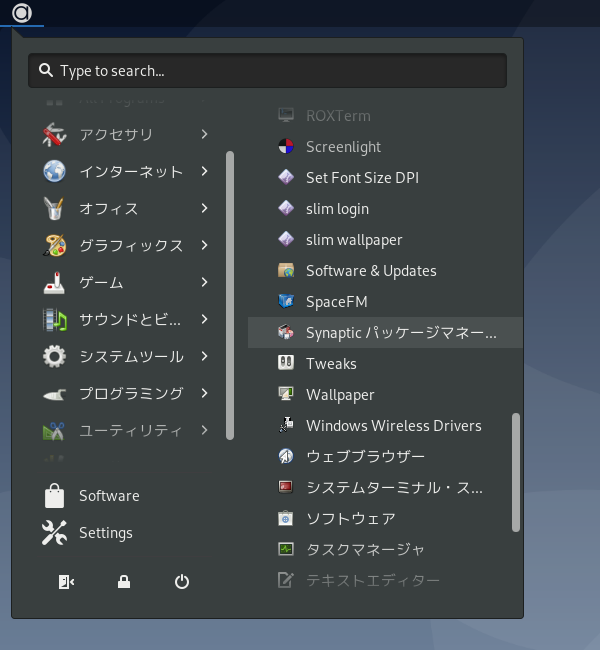Image resolution: width=600 pixels, height=650 pixels.
Task: Open the サウンドとビ... category
Action: point(125,319)
